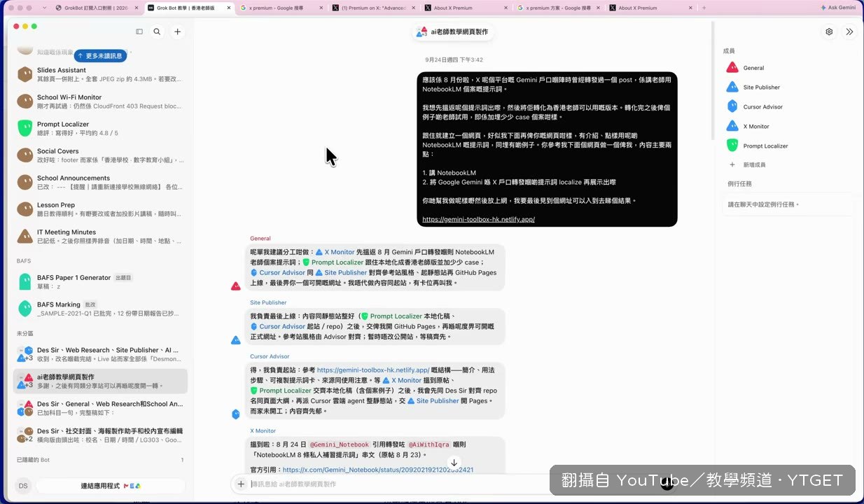Image resolution: width=864 pixels, height=504 pixels.
Task: Click @AiWithIqra mention in X Monitor message
Action: [x=429, y=444]
